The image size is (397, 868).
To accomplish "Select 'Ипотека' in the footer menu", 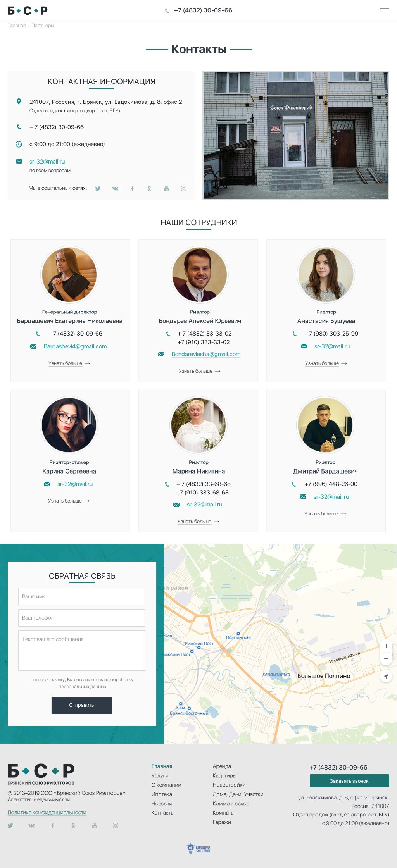I will pyautogui.click(x=162, y=794).
